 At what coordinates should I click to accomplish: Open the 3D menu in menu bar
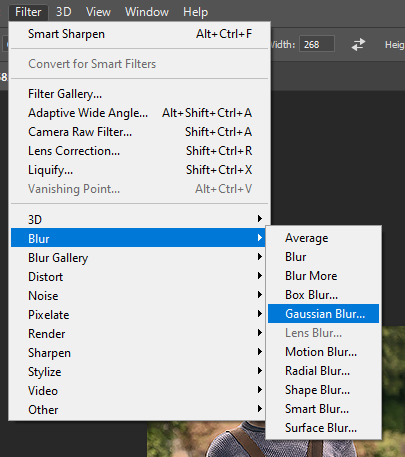(63, 12)
